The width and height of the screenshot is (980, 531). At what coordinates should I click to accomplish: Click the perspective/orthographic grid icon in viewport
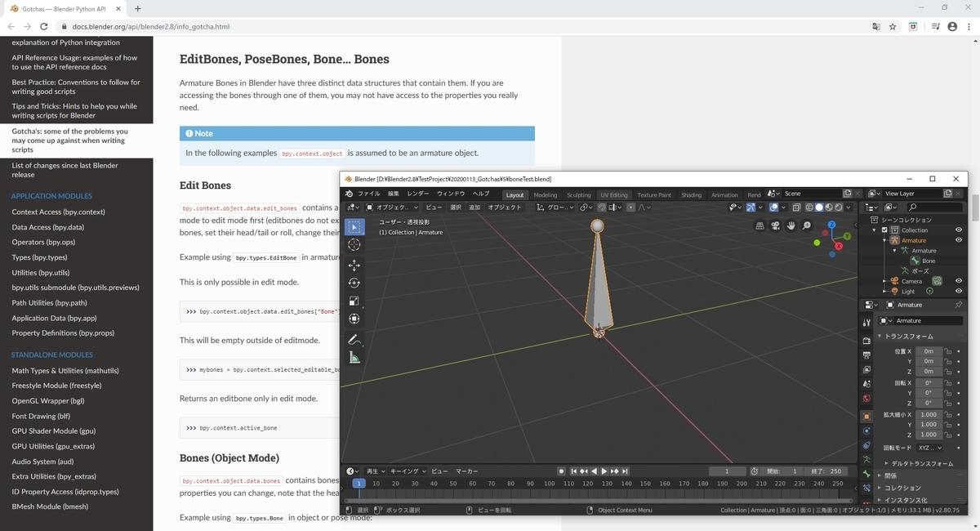(x=759, y=225)
